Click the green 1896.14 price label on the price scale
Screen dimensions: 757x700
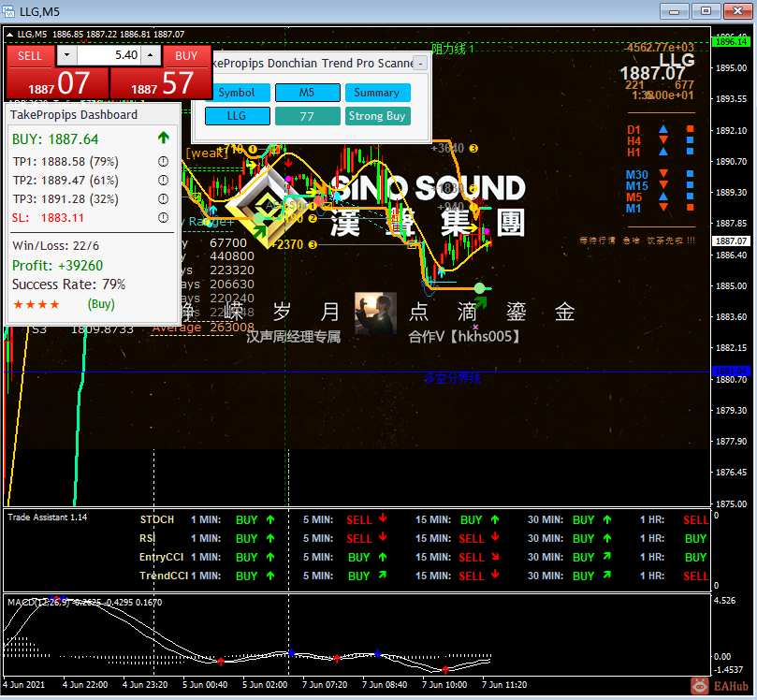point(731,41)
